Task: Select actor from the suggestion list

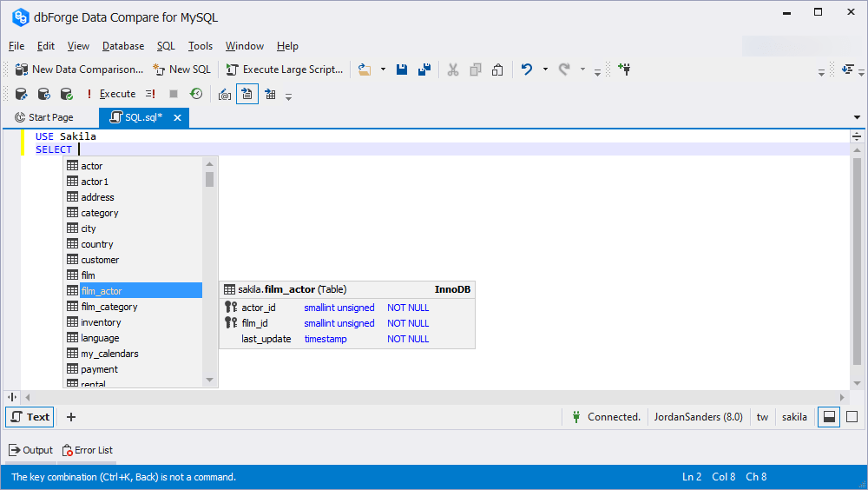Action: coord(134,166)
